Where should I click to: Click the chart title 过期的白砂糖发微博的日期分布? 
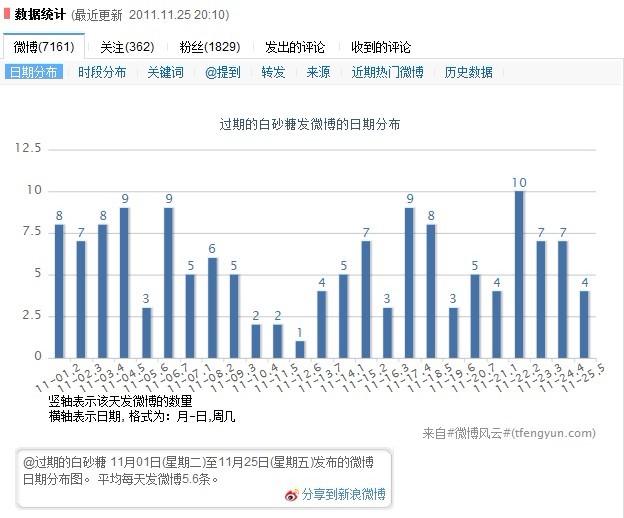pyautogui.click(x=310, y=125)
